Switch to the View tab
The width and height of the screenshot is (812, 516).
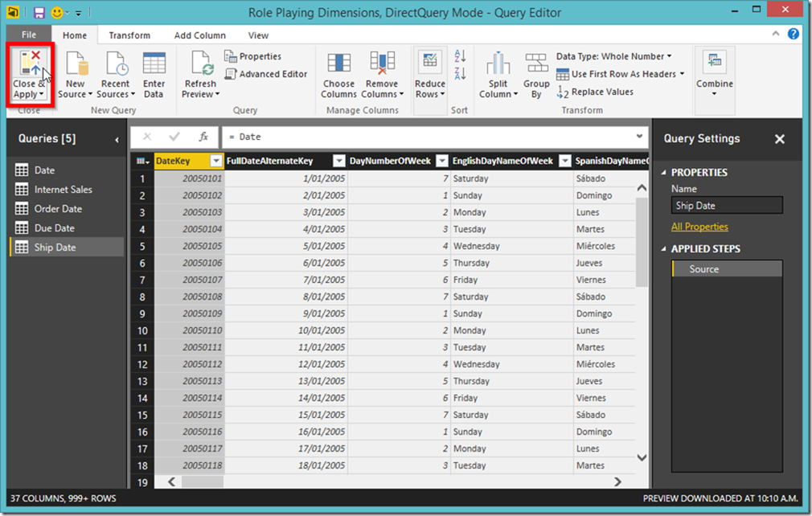(x=258, y=35)
